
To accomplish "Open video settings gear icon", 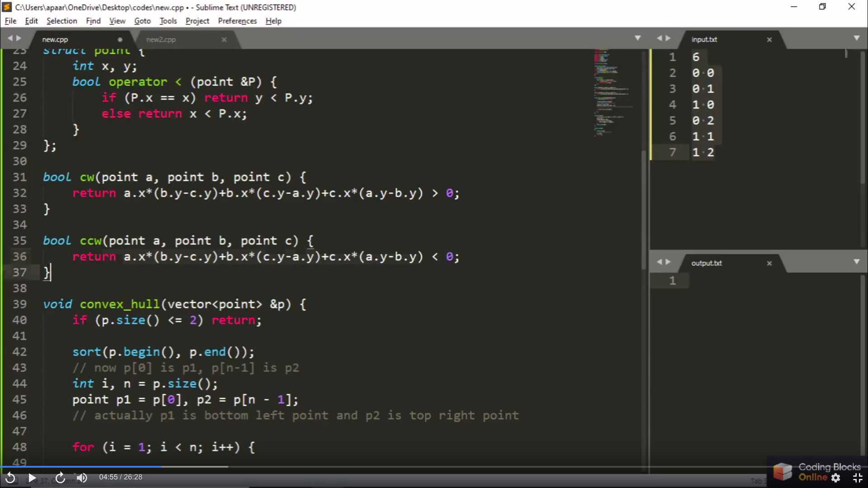I will pyautogui.click(x=836, y=478).
